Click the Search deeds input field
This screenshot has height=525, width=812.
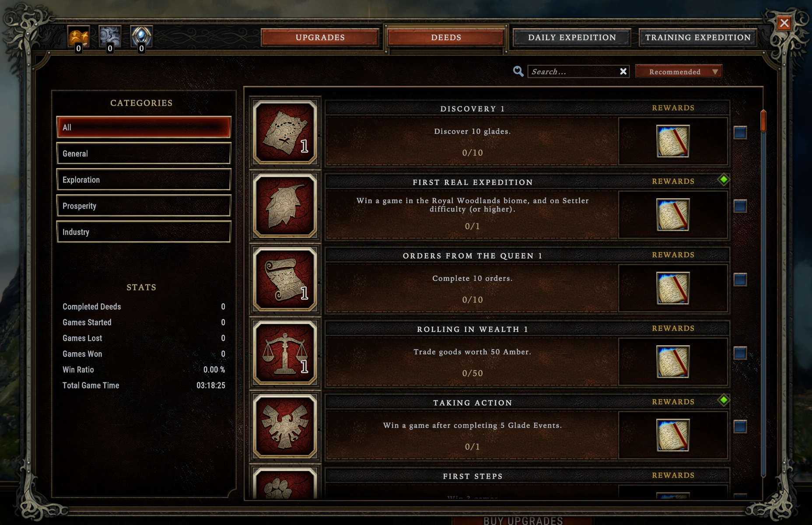[573, 72]
